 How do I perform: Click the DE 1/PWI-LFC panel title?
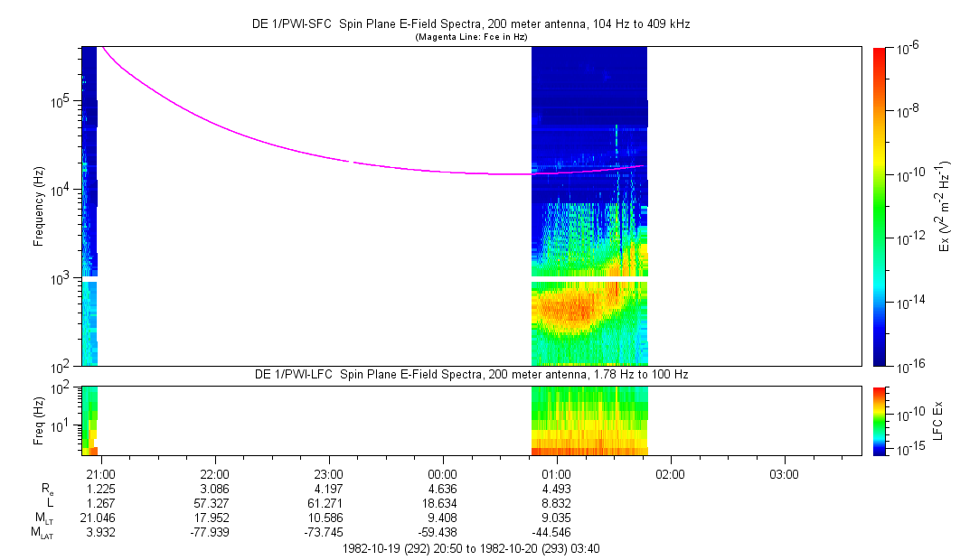point(470,374)
